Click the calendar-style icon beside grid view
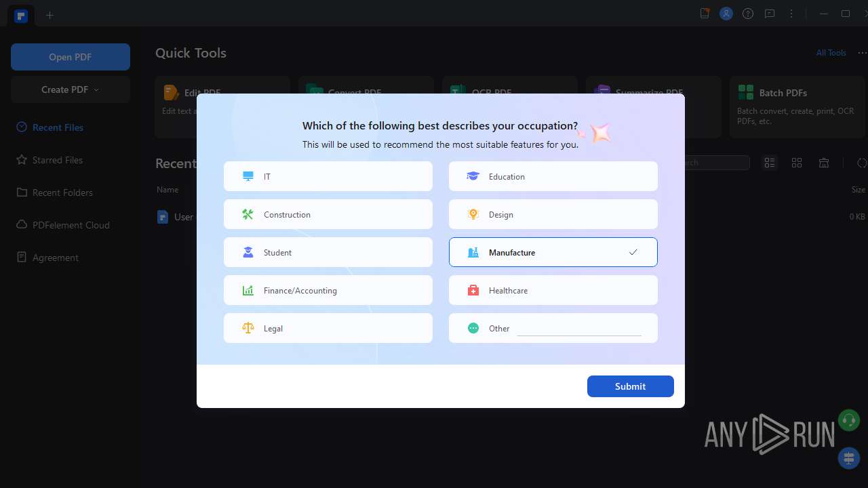 click(824, 163)
